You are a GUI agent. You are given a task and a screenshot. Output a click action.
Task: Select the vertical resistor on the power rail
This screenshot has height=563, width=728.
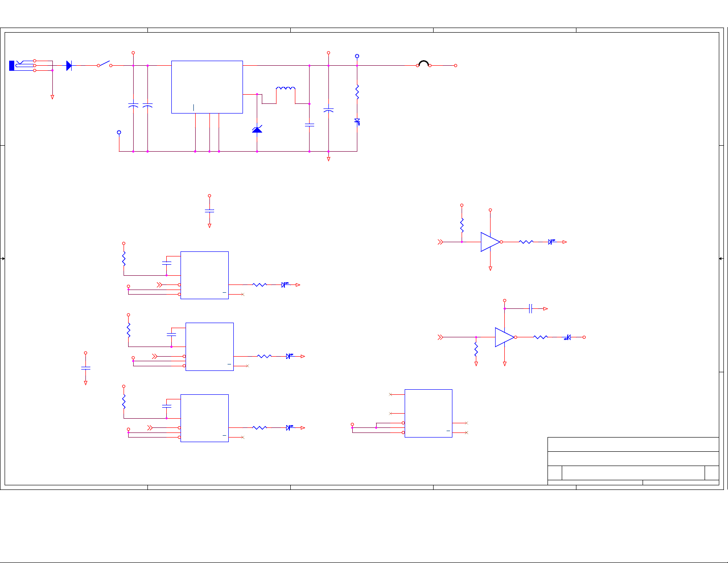(357, 92)
